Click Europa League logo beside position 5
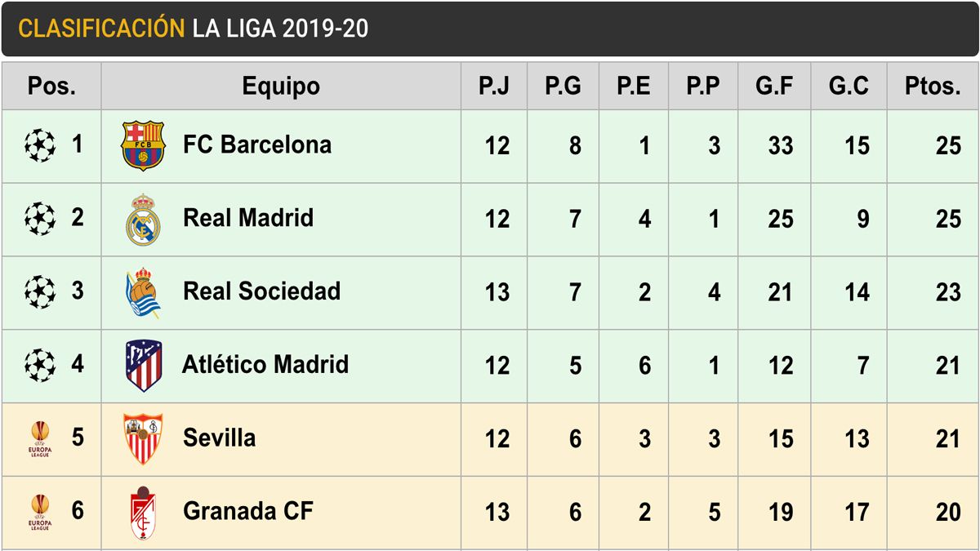The image size is (980, 551). pyautogui.click(x=40, y=438)
